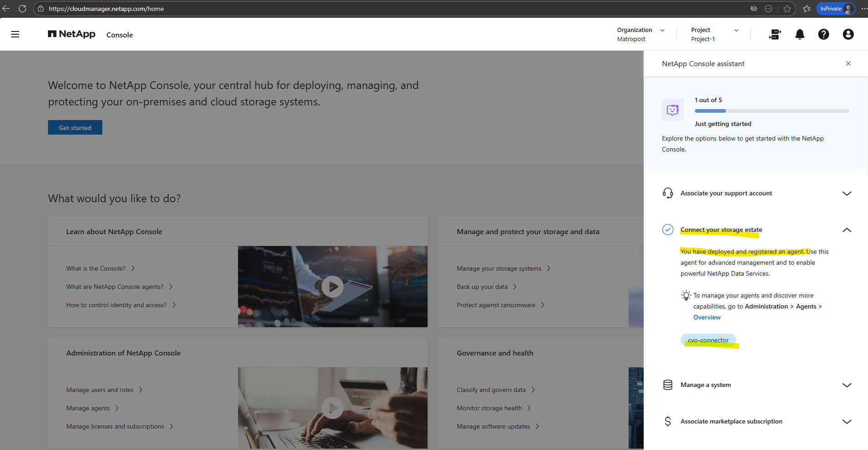Viewport: 868px width, 450px height.
Task: Click the Just getting started text
Action: 723,124
